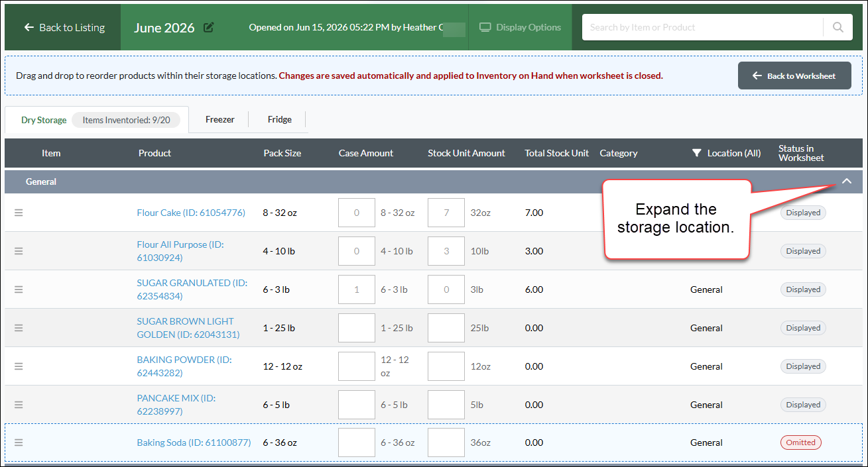Viewport: 868px width, 467px height.
Task: Click SUGAR BROWN LIGHT GOLDEN stock unit field
Action: point(446,328)
